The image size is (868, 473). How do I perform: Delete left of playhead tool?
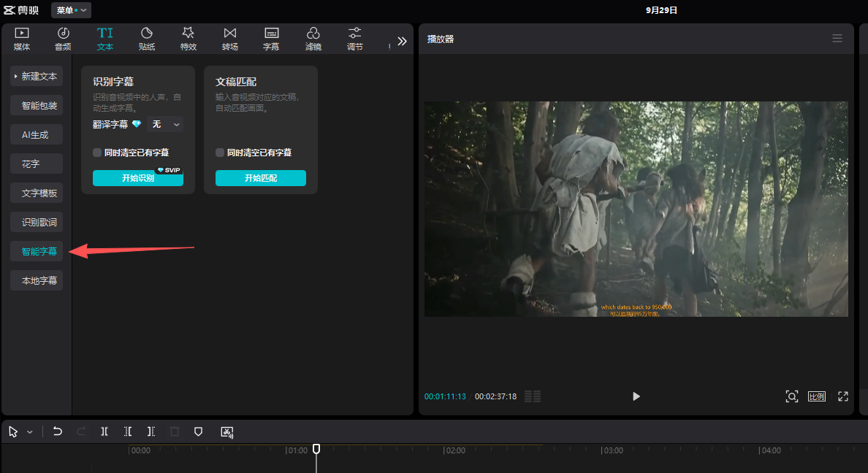coord(128,431)
